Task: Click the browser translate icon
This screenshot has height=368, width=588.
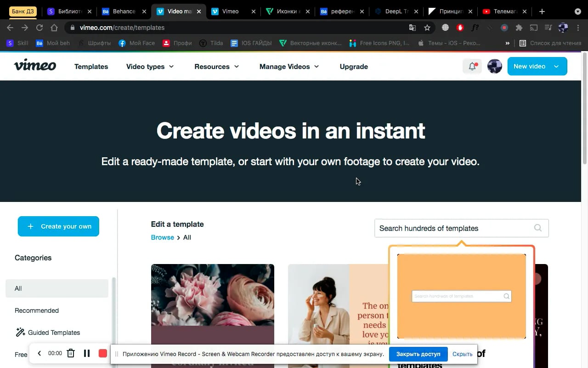Action: [413, 28]
